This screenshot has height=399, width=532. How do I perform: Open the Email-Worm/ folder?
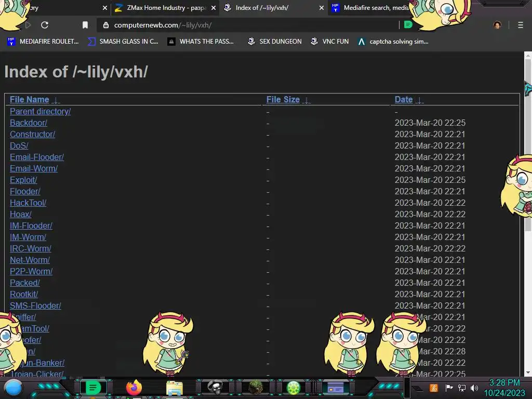[x=34, y=169]
